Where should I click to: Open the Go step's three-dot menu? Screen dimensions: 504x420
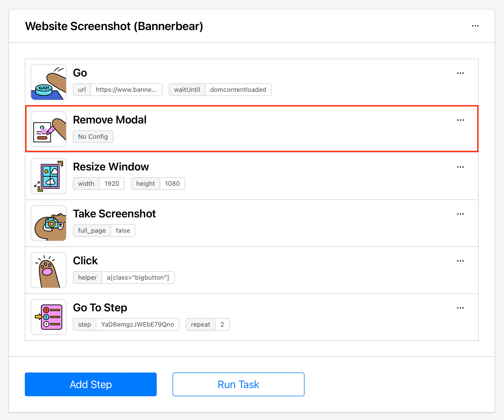point(460,73)
